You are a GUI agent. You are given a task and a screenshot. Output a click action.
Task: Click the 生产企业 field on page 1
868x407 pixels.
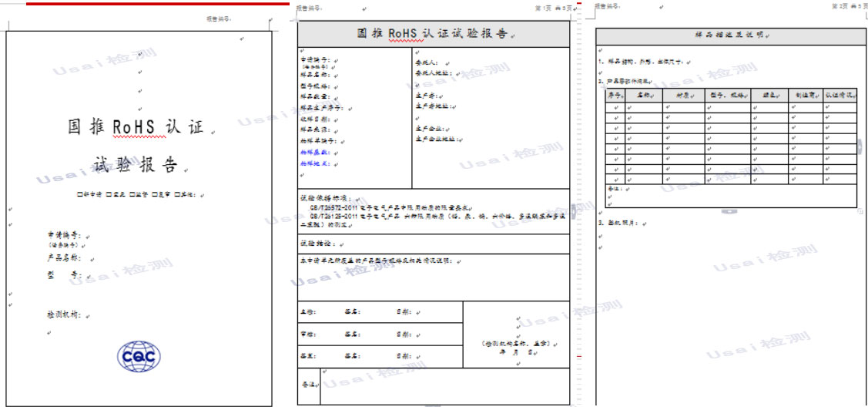pos(431,129)
